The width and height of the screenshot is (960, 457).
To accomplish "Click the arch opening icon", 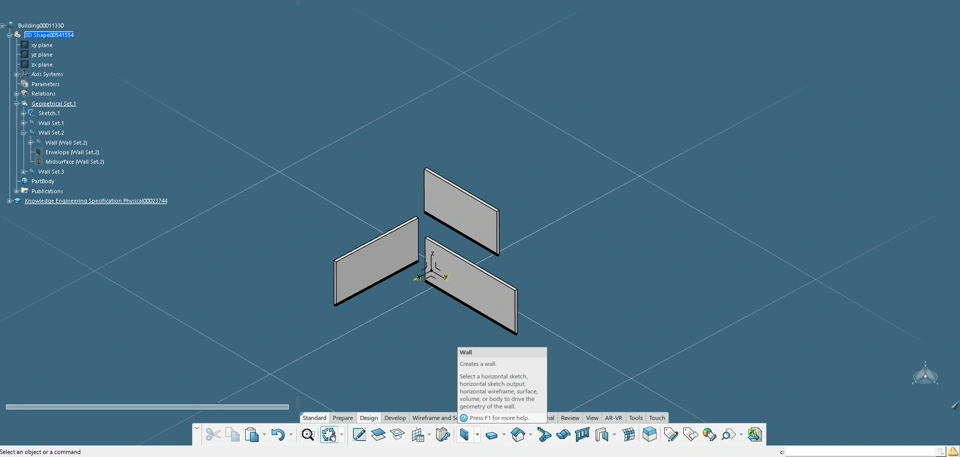I will pyautogui.click(x=602, y=434).
